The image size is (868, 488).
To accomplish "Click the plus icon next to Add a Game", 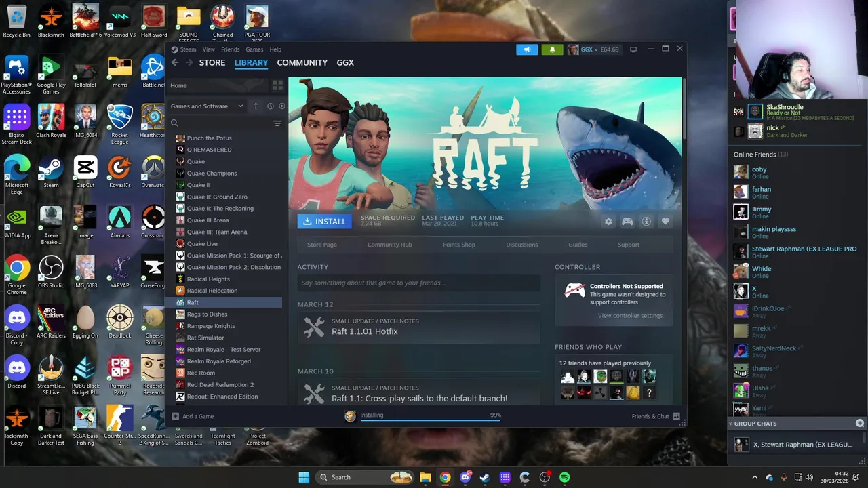I will tap(176, 416).
